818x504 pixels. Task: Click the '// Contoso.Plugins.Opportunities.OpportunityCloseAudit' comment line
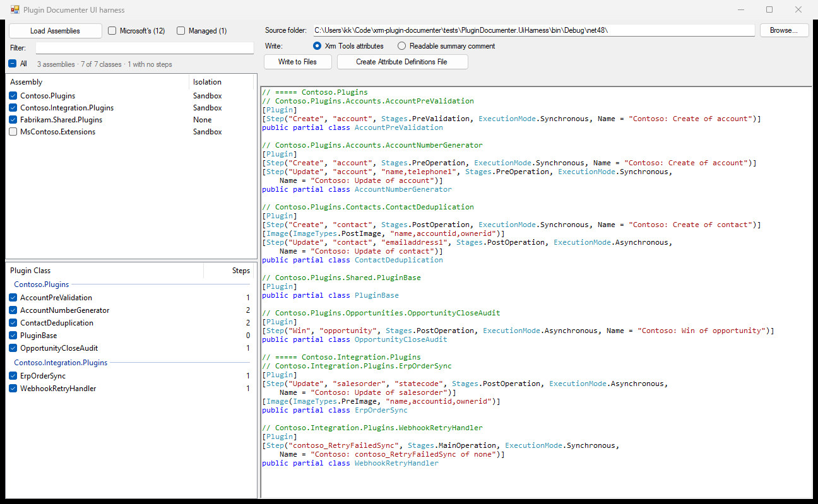coord(381,313)
